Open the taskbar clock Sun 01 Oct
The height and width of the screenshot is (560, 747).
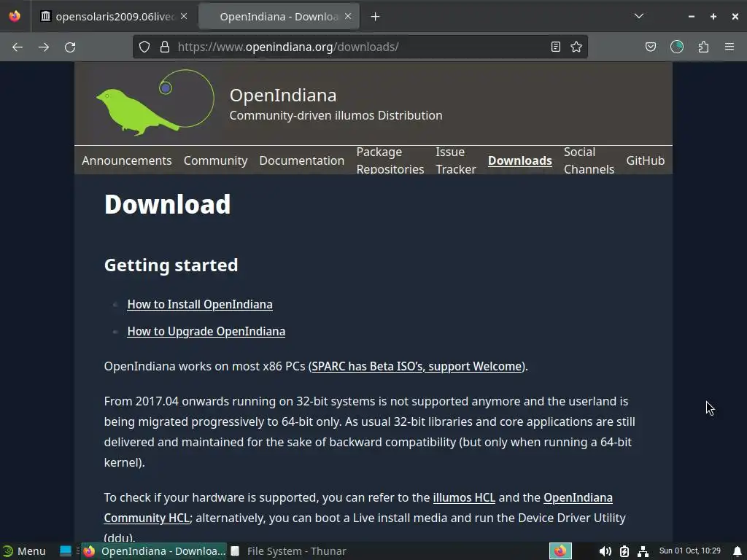(x=690, y=551)
